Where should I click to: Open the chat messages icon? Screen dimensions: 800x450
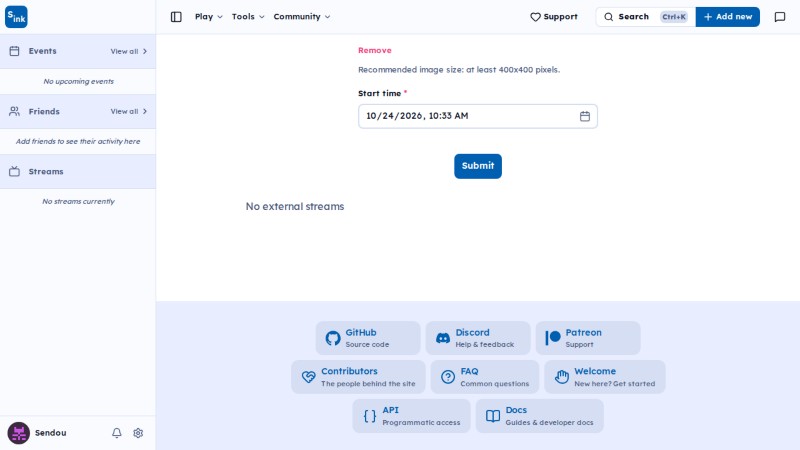pos(780,17)
